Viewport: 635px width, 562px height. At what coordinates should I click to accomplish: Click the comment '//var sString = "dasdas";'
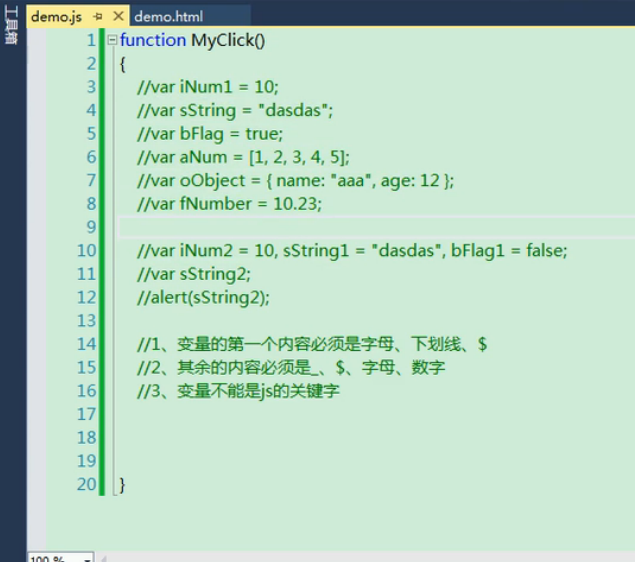pos(235,111)
